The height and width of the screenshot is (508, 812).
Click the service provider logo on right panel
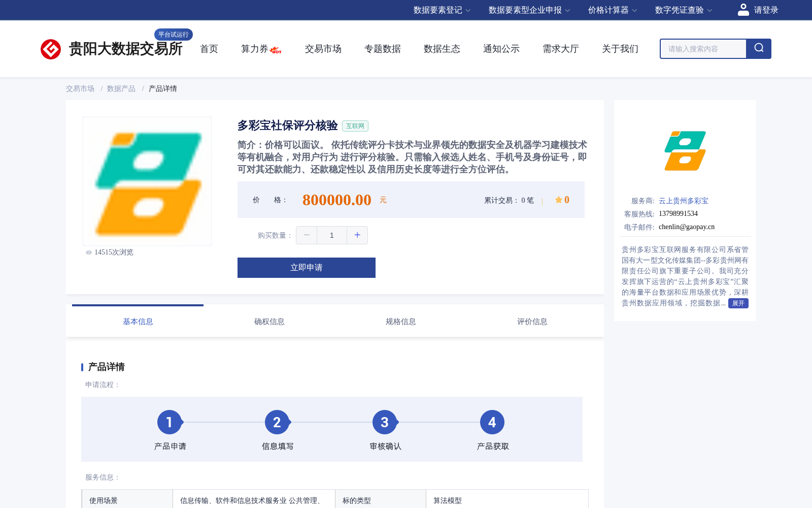click(x=685, y=151)
